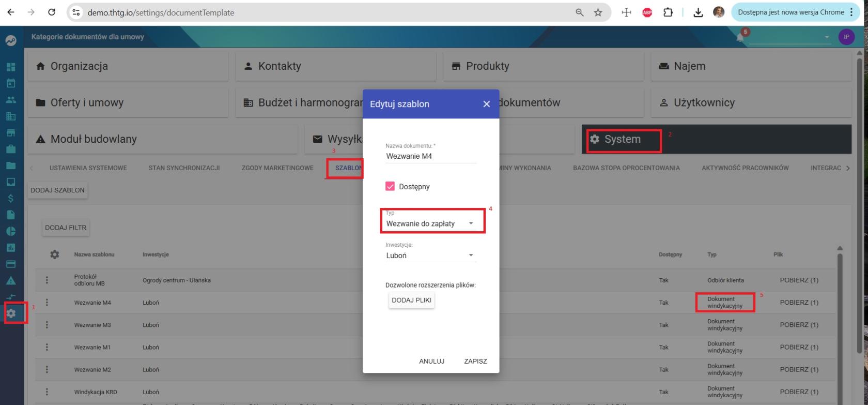Open the Użytkownicy settings section

coord(751,102)
